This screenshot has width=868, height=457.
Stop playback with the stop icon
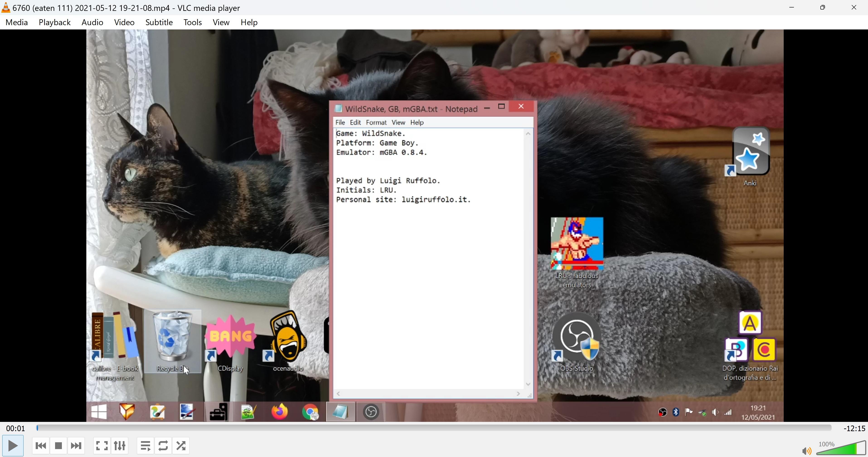(58, 446)
